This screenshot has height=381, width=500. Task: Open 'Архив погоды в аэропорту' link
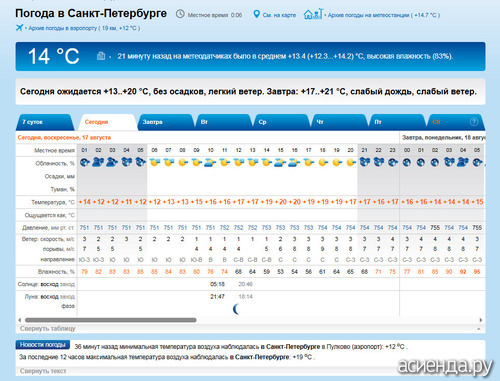pos(84,28)
